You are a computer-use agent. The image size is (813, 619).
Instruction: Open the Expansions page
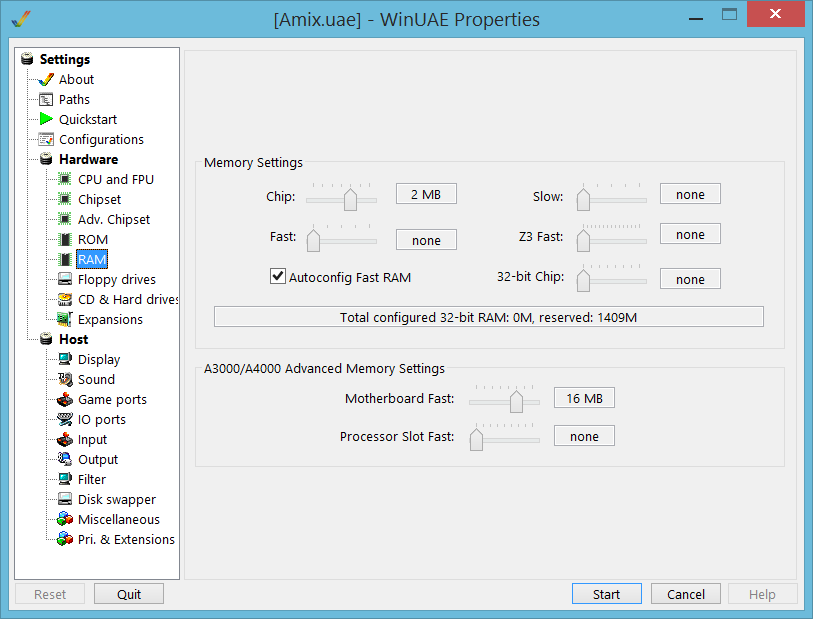[110, 320]
